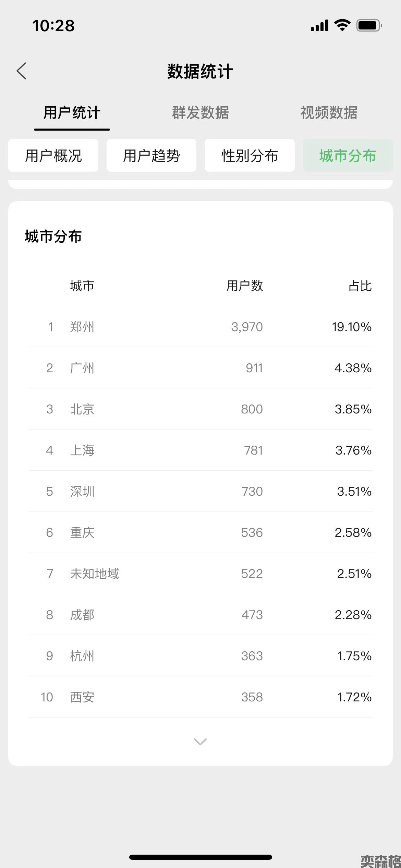Tap the Wi-Fi status icon
The width and height of the screenshot is (401, 868).
(342, 25)
